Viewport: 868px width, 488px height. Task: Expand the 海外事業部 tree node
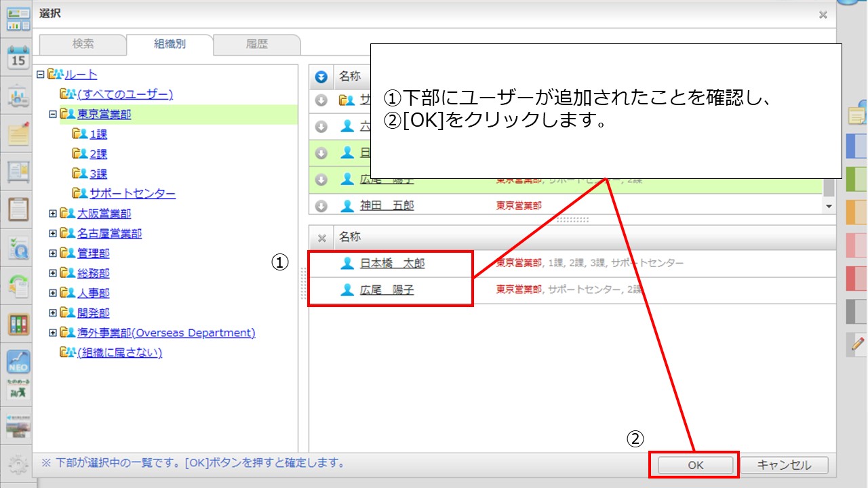(x=53, y=333)
